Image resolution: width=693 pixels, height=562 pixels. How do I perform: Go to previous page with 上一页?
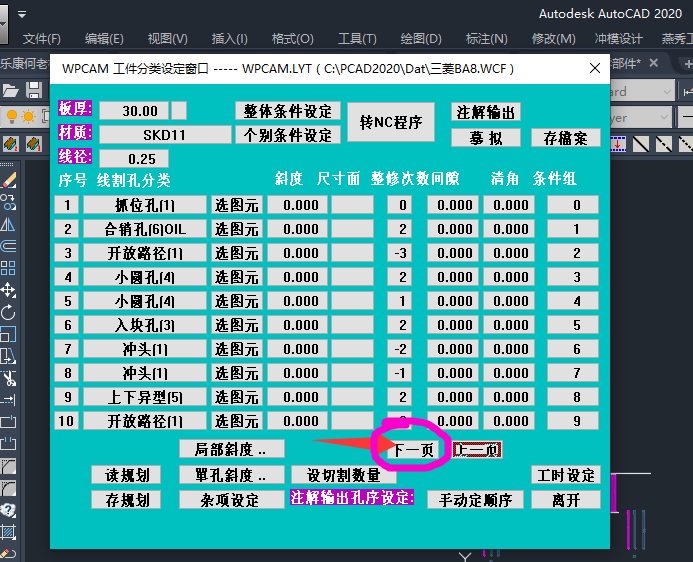[x=477, y=450]
